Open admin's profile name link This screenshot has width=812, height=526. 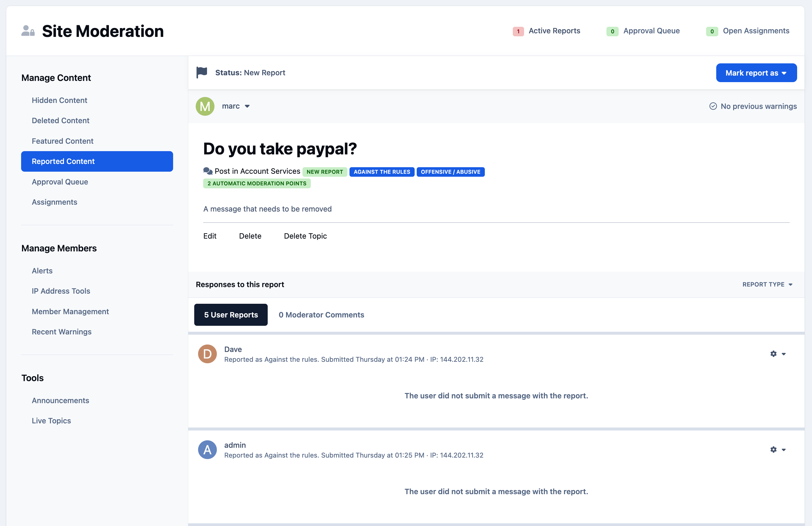click(235, 445)
